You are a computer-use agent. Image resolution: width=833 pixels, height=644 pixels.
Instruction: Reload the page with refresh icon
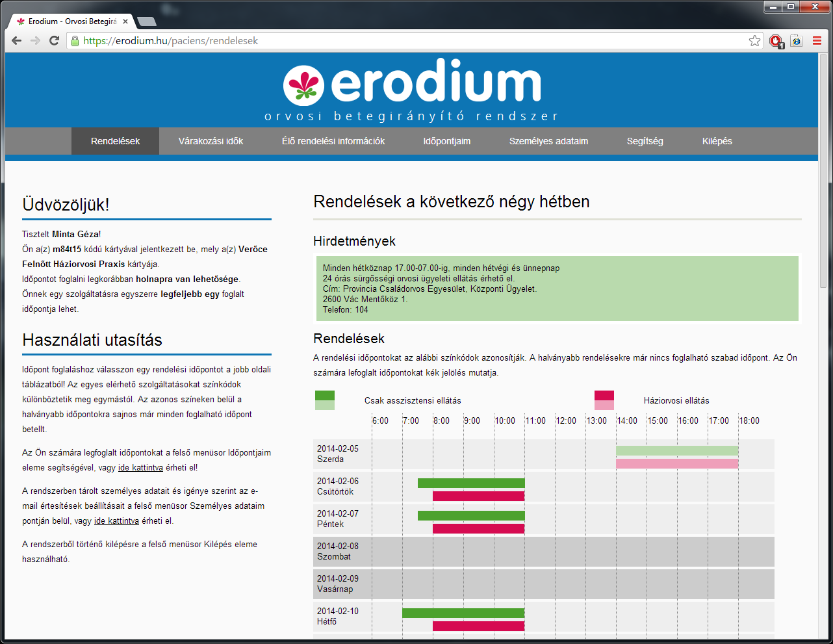[x=55, y=41]
